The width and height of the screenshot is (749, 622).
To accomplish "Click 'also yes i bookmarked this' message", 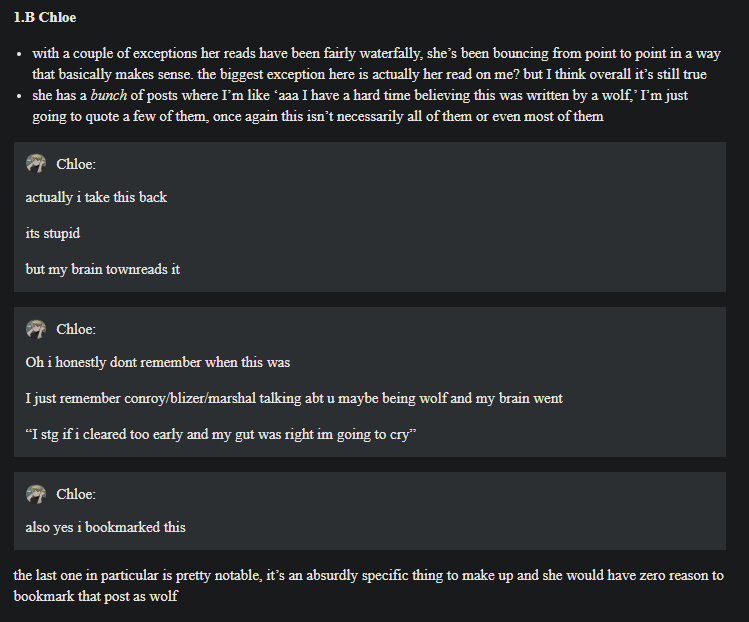I will tap(105, 527).
